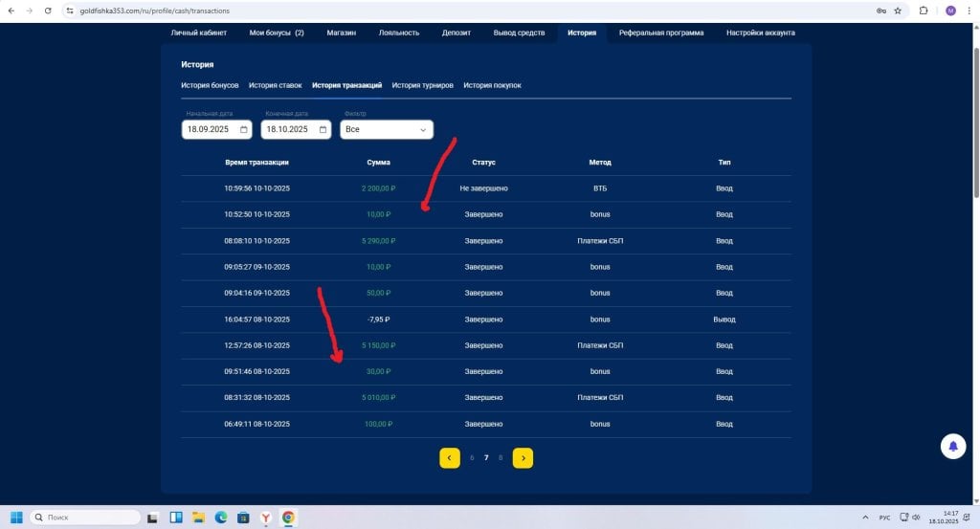Screen dimensions: 980x529
Task: Switch to Chrome on the taskbar
Action: 288,518
